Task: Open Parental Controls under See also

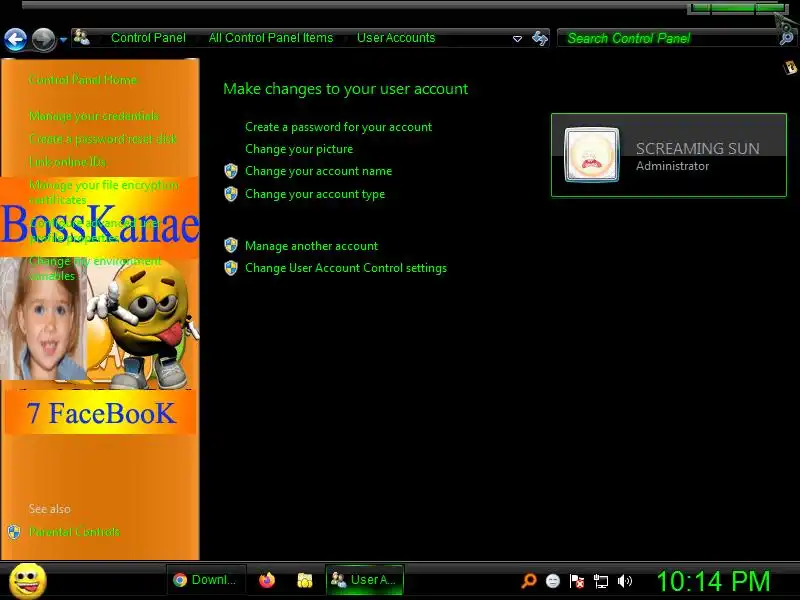Action: point(74,532)
